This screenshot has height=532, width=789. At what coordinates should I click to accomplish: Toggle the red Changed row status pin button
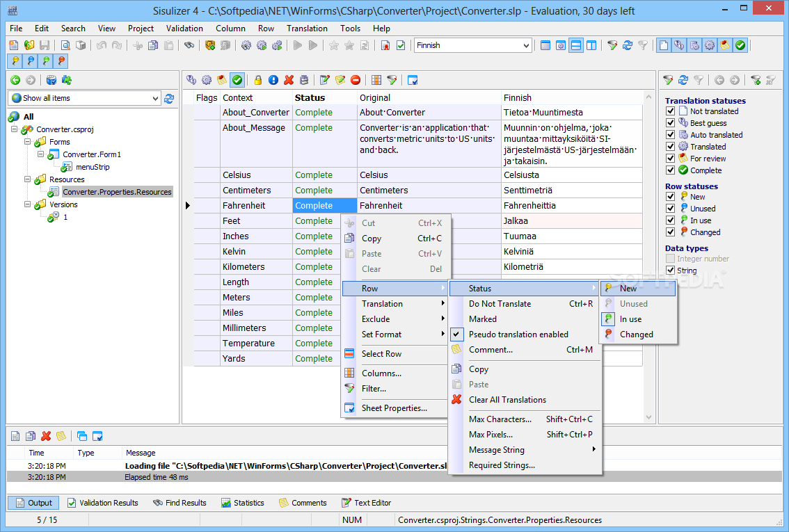tap(61, 61)
